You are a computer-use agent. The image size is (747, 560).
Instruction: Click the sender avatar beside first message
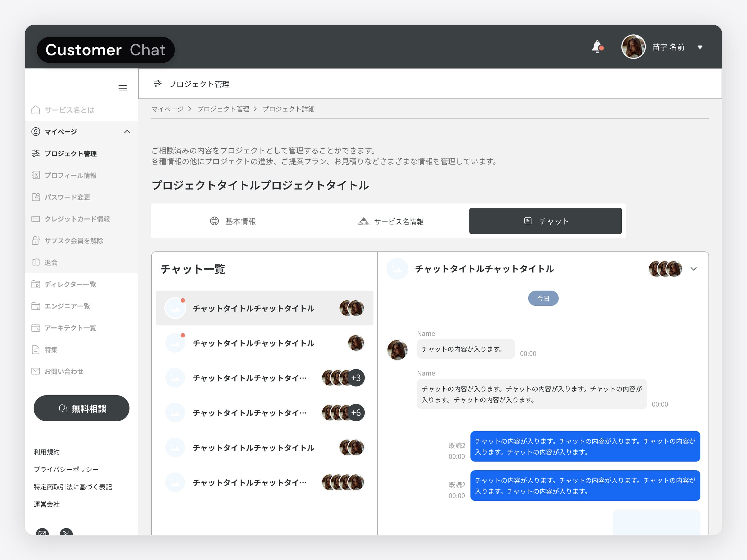point(397,350)
